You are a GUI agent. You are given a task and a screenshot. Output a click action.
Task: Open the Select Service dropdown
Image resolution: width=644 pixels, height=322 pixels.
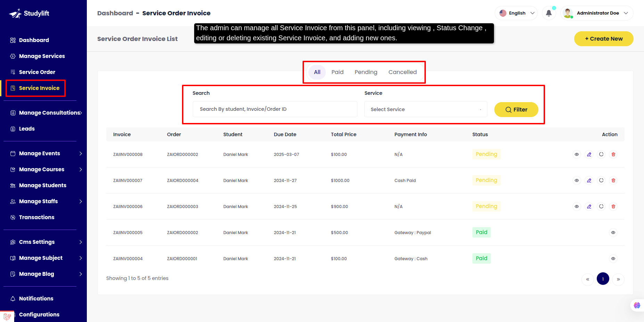coord(426,109)
